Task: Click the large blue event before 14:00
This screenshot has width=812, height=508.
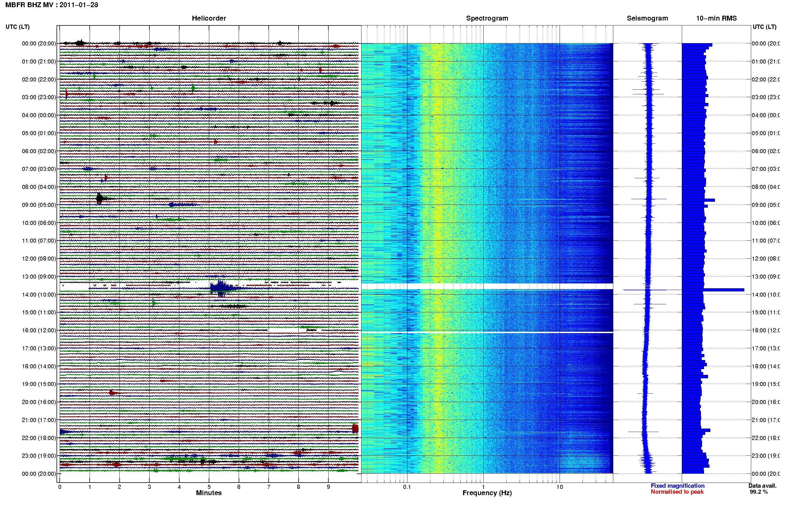Action: [x=221, y=288]
